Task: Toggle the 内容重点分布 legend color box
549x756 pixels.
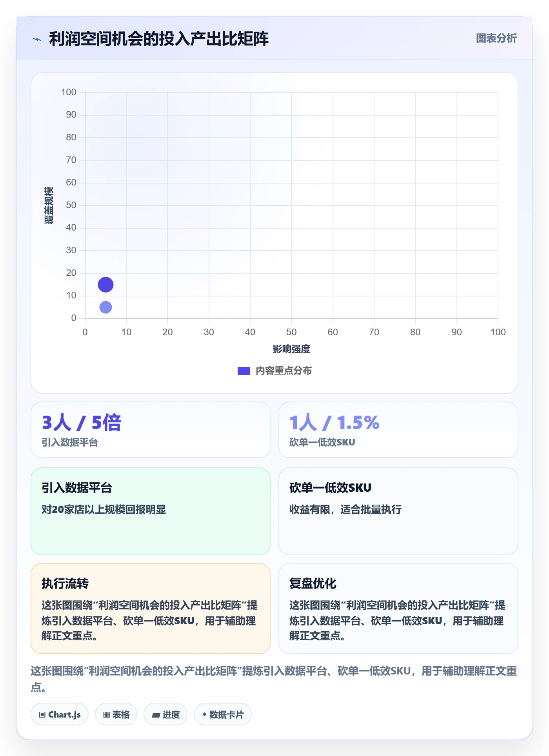Action: pyautogui.click(x=244, y=371)
